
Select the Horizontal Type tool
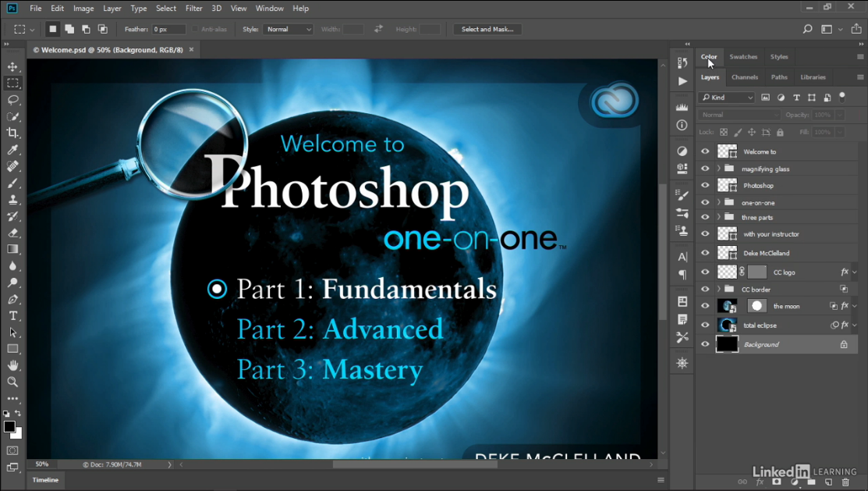(12, 316)
